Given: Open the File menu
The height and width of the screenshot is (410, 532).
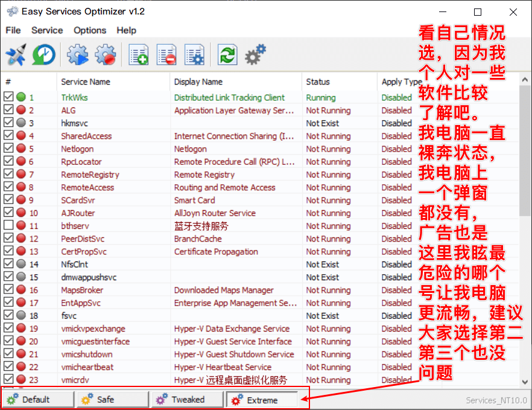Looking at the screenshot, I should [13, 30].
